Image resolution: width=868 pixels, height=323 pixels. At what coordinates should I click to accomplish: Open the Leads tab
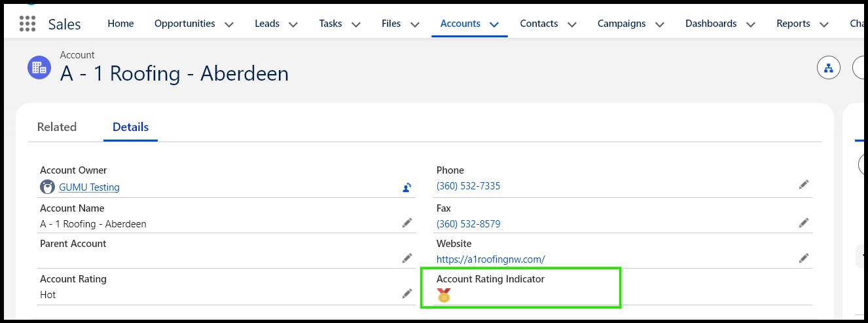[267, 24]
